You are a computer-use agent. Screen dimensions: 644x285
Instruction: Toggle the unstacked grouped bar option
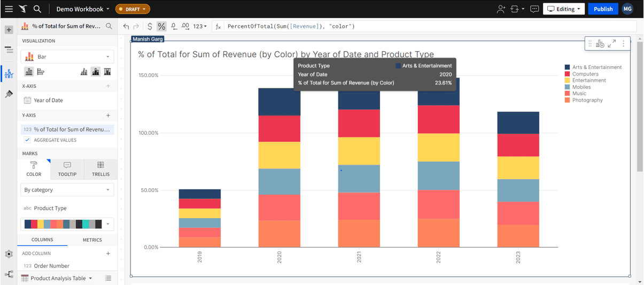point(84,72)
